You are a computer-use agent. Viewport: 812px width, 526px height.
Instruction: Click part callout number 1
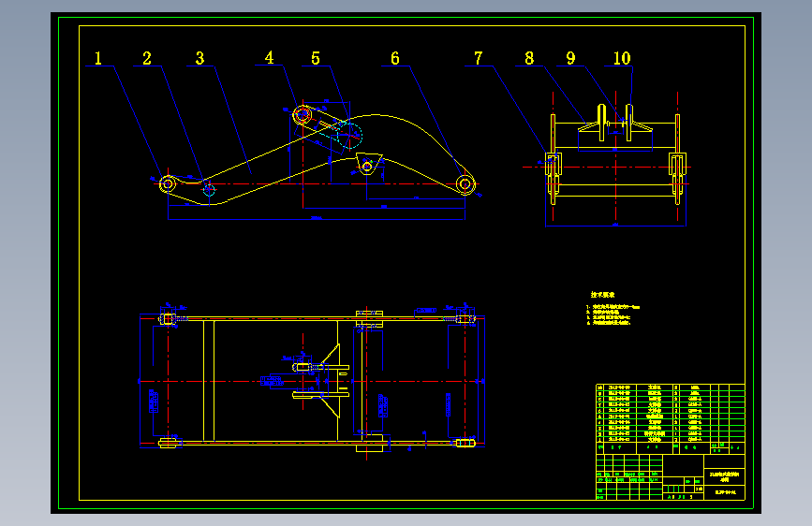[98, 58]
